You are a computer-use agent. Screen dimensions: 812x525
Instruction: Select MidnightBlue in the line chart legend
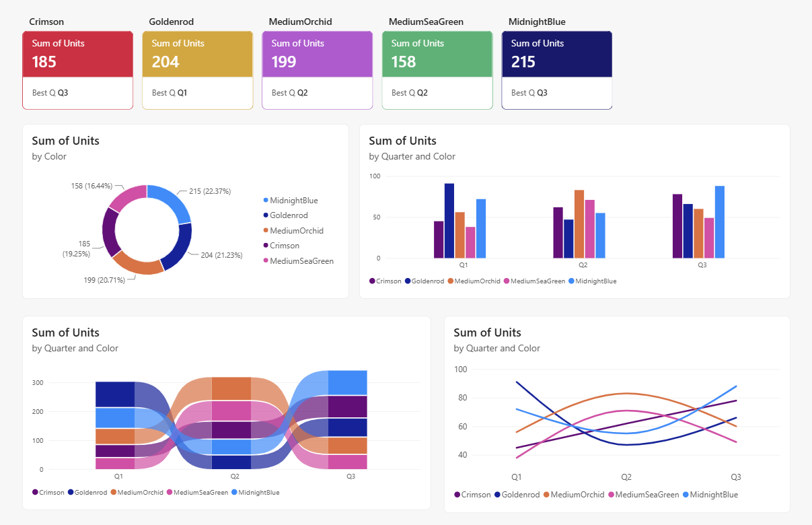click(710, 495)
